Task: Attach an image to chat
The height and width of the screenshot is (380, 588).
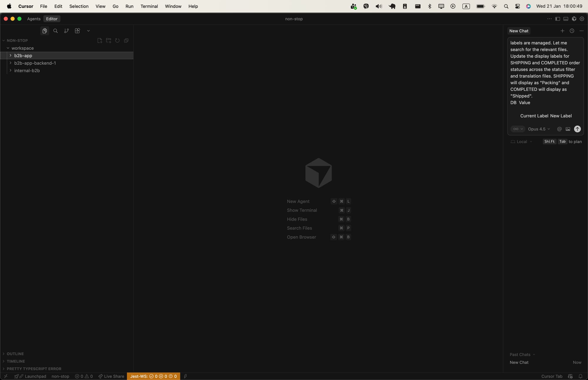Action: tap(568, 129)
